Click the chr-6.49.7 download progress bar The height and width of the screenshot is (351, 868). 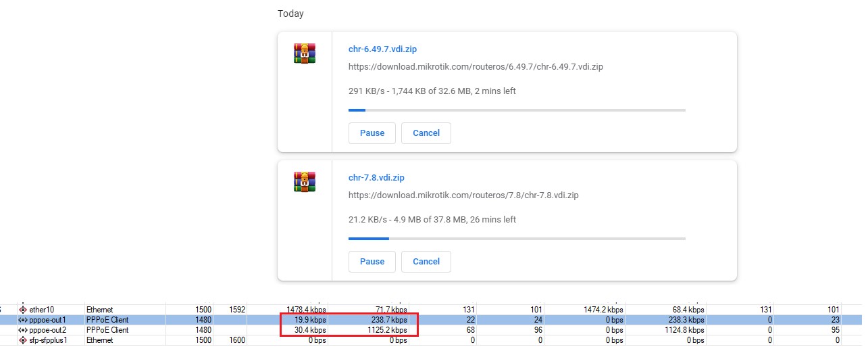[517, 110]
